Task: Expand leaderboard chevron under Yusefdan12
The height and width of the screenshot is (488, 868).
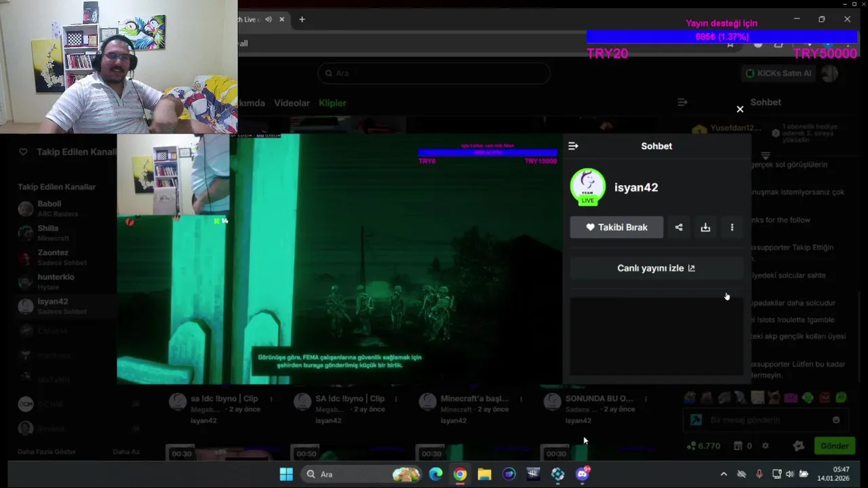Action: (766, 155)
